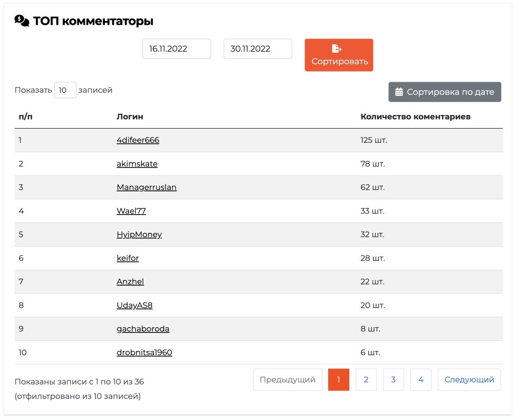Open the akimskate user link
This screenshot has width=520, height=420.
pos(137,163)
